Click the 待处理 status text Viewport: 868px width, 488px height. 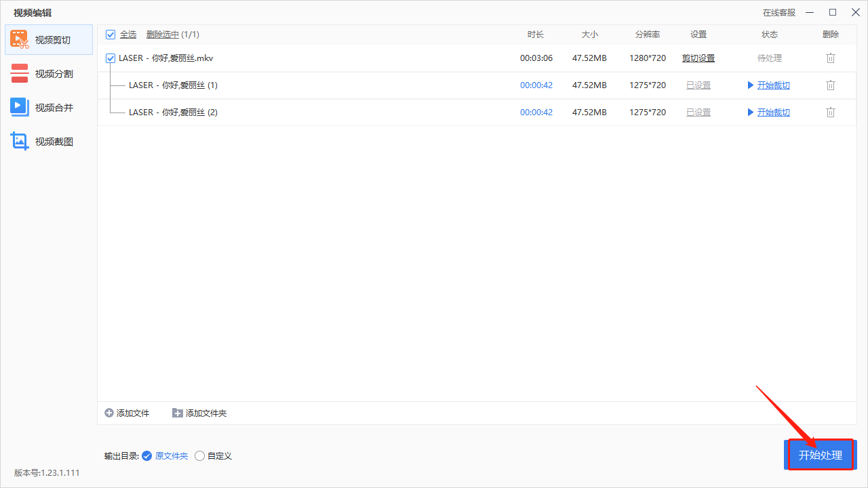770,58
